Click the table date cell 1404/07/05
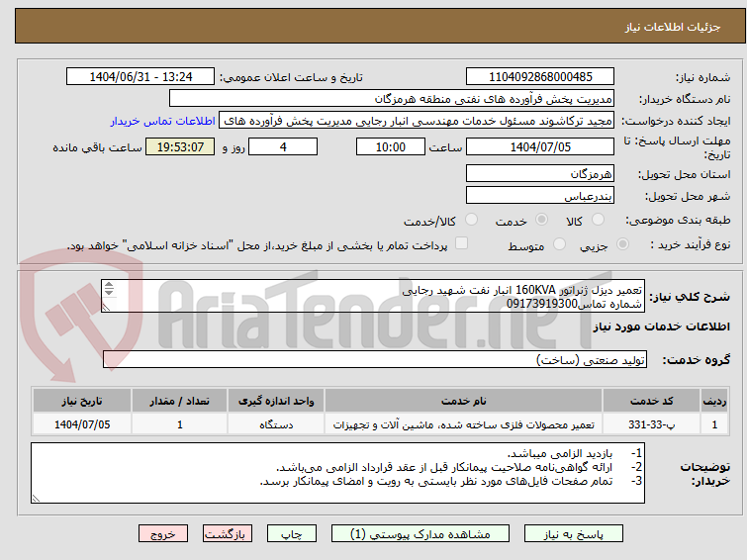The height and width of the screenshot is (560, 747). (82, 424)
